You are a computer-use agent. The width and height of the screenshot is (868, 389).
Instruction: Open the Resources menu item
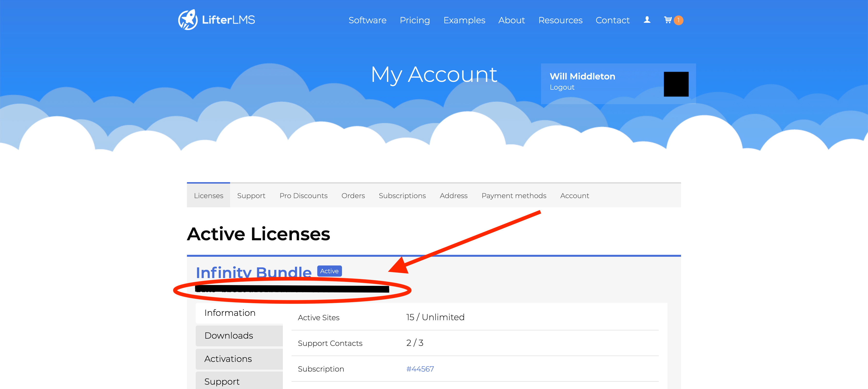click(x=560, y=20)
